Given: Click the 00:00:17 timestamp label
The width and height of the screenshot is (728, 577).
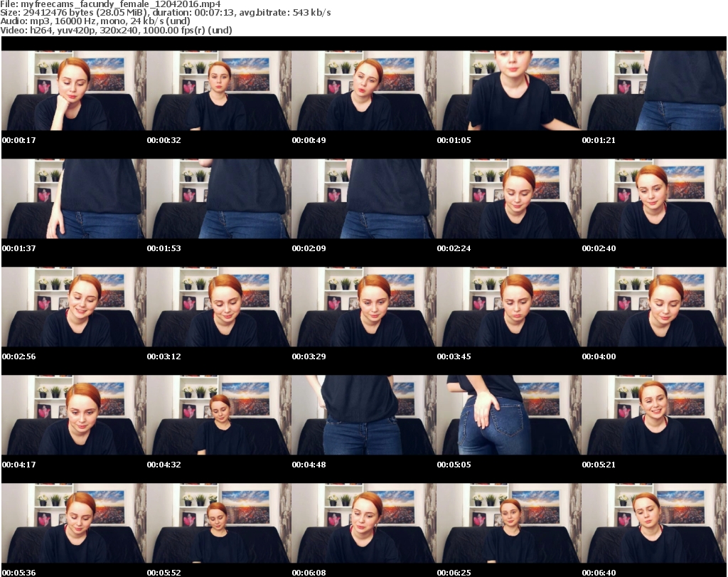Looking at the screenshot, I should tap(19, 140).
